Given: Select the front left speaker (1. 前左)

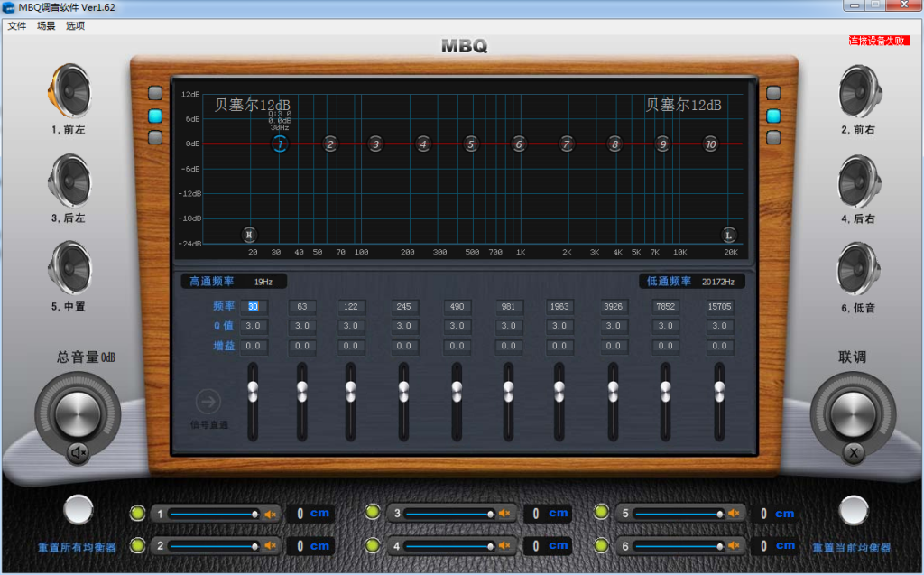Looking at the screenshot, I should click(69, 91).
